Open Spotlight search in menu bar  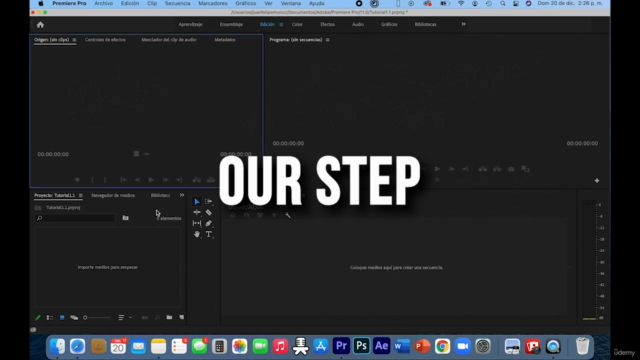(x=502, y=3)
